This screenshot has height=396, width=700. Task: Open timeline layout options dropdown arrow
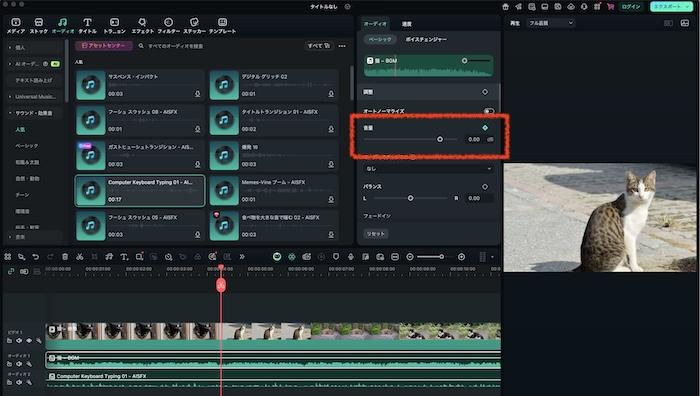click(492, 257)
